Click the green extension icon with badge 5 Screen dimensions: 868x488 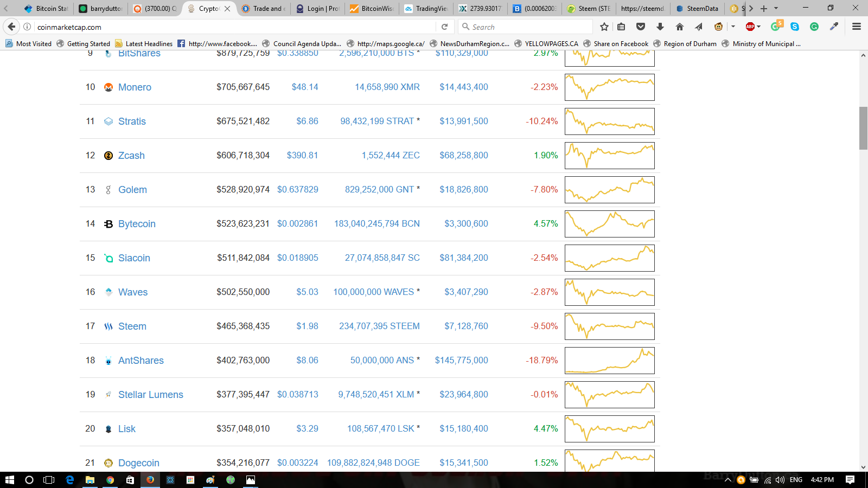pyautogui.click(x=776, y=26)
